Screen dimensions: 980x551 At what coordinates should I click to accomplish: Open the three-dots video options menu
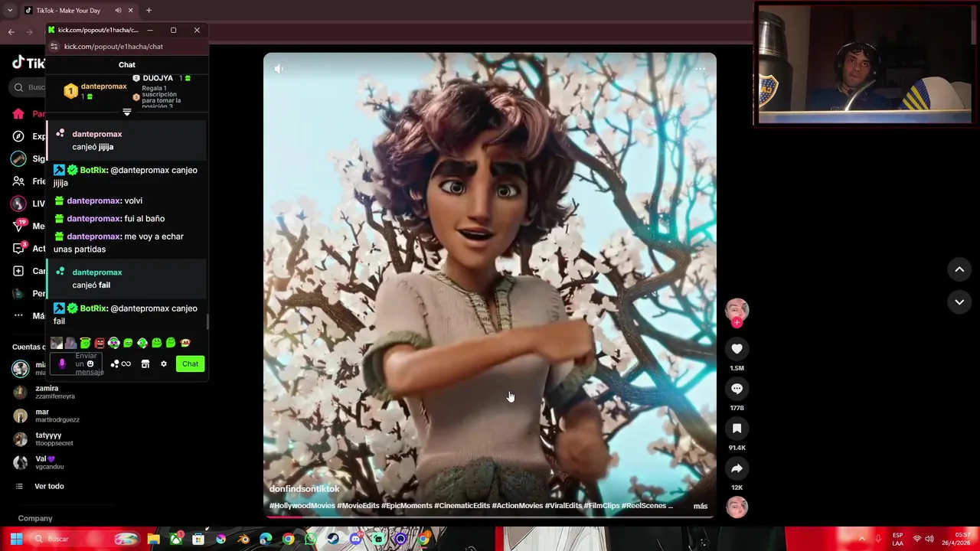tap(700, 69)
